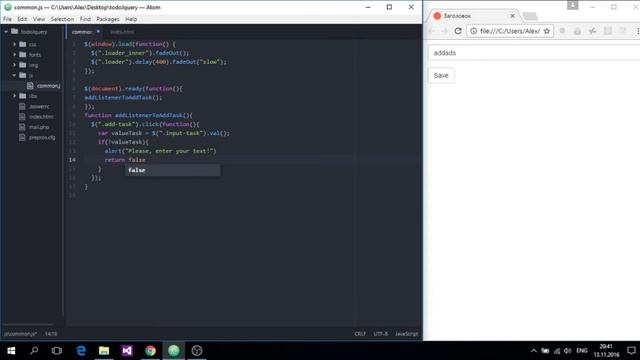Switch to the index.html editor tab
Image resolution: width=640 pixels, height=360 pixels.
[122, 32]
